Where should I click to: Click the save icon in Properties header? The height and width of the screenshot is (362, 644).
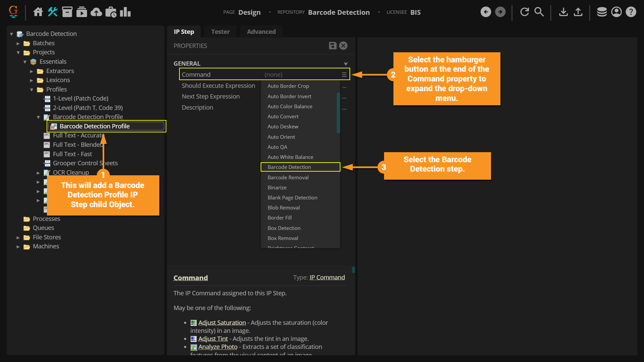(x=332, y=46)
